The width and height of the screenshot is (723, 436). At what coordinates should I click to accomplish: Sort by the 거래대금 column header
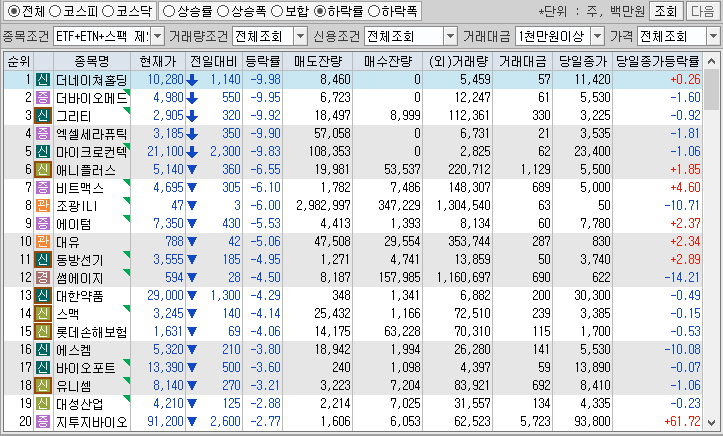coord(522,61)
